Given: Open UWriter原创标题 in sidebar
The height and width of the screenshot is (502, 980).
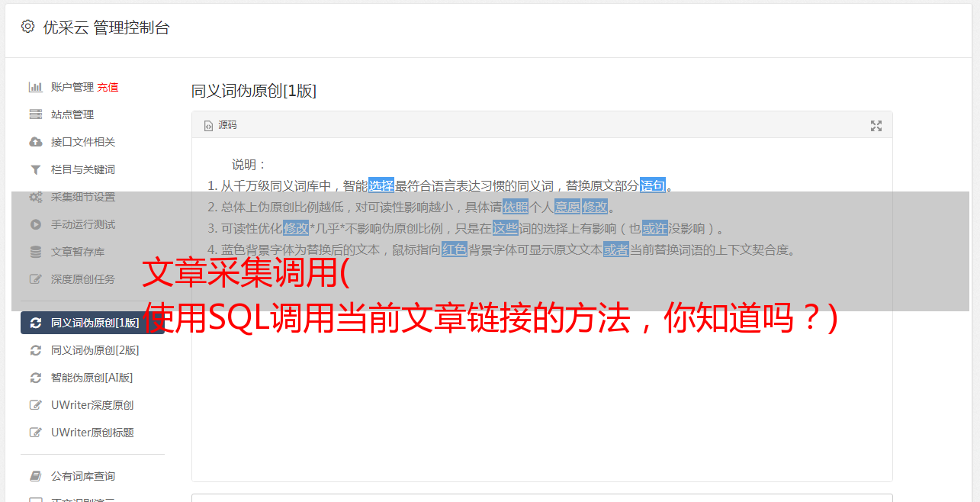Looking at the screenshot, I should pos(92,433).
